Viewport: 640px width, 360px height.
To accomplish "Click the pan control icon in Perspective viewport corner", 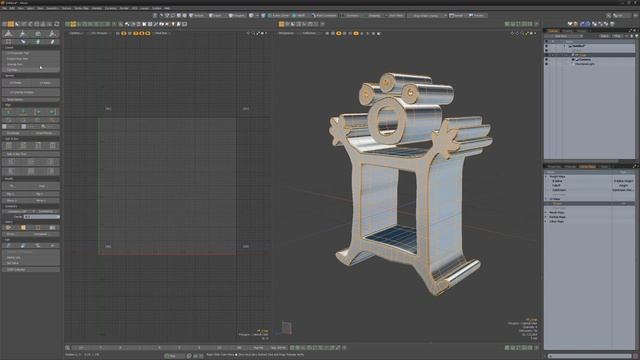I will (x=513, y=33).
